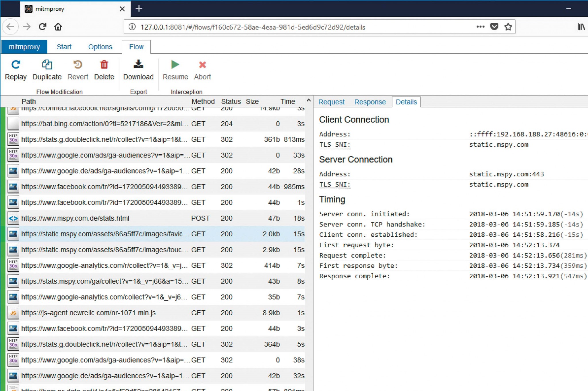The width and height of the screenshot is (588, 391).
Task: Click the browser address bar URL
Action: click(x=253, y=27)
